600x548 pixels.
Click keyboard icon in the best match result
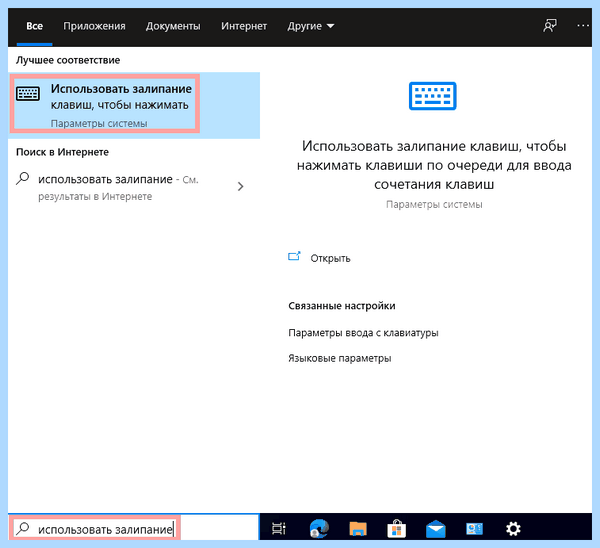click(x=28, y=93)
